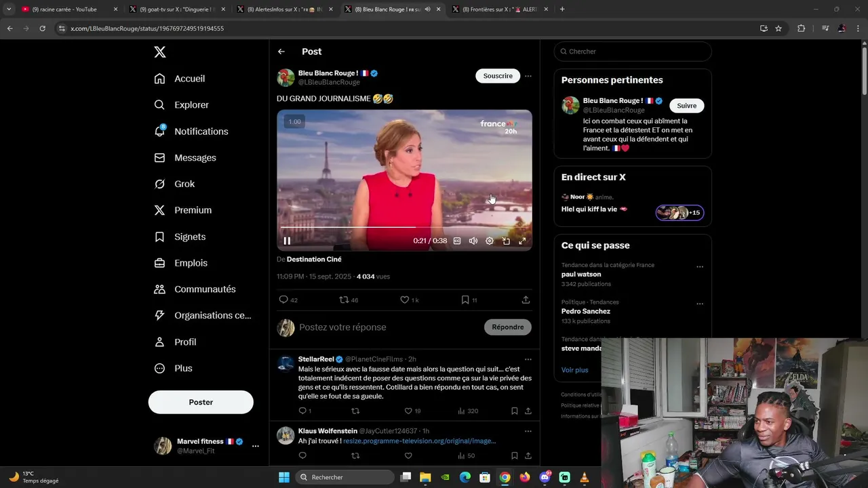Switch to goat-tv sur X tab

[x=176, y=9]
